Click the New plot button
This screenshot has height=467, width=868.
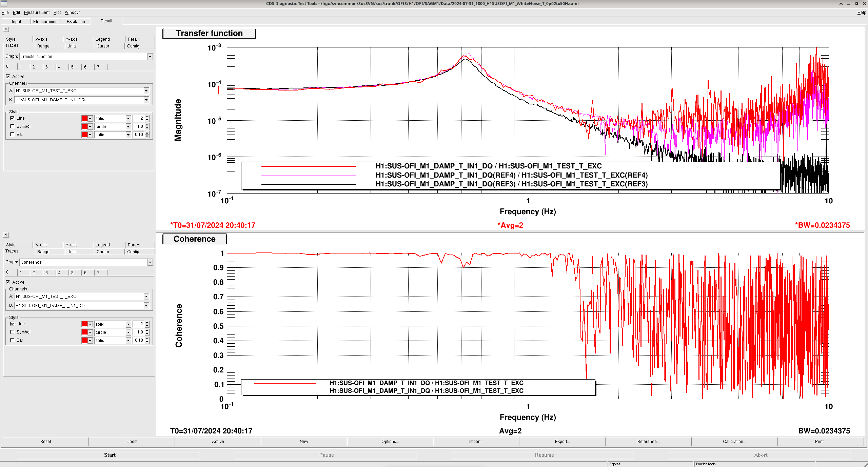tap(304, 441)
